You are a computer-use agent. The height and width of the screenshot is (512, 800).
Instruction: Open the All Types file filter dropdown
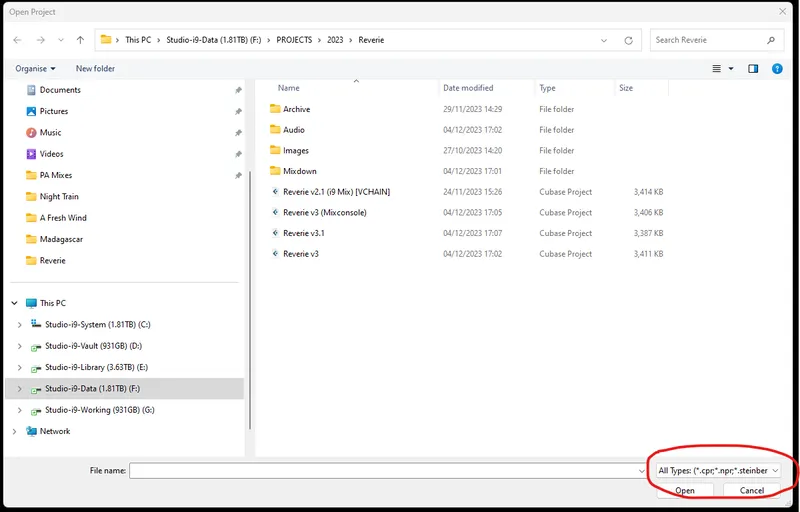(718, 471)
